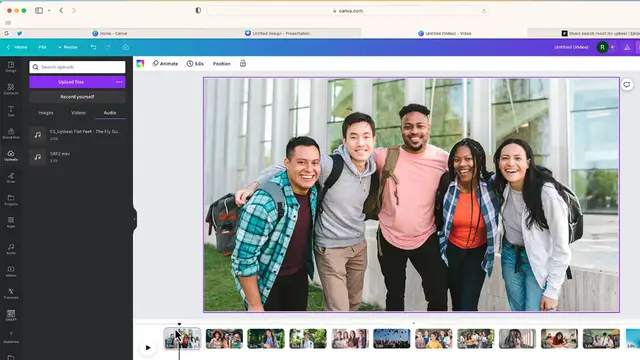Click the canva.com address bar
Viewport: 640px width, 360px height.
point(347,11)
